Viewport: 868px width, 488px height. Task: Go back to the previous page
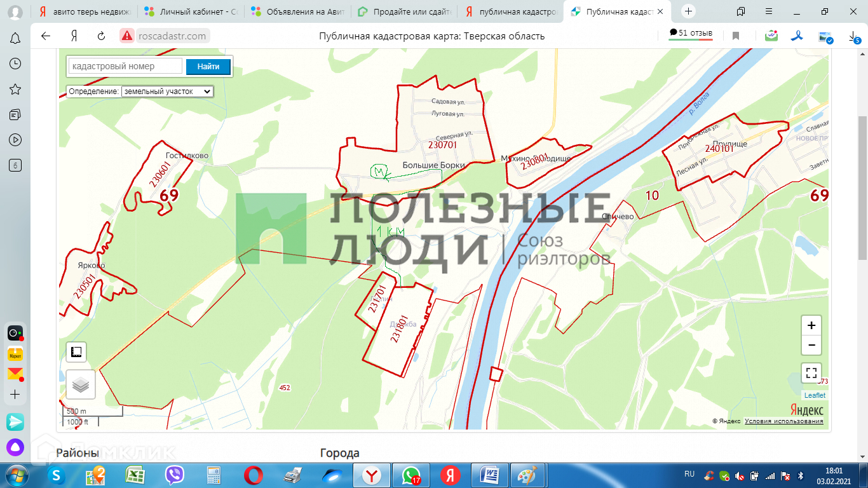(46, 36)
